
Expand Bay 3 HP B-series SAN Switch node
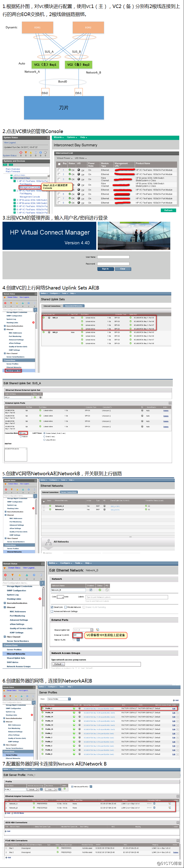(x=14, y=200)
